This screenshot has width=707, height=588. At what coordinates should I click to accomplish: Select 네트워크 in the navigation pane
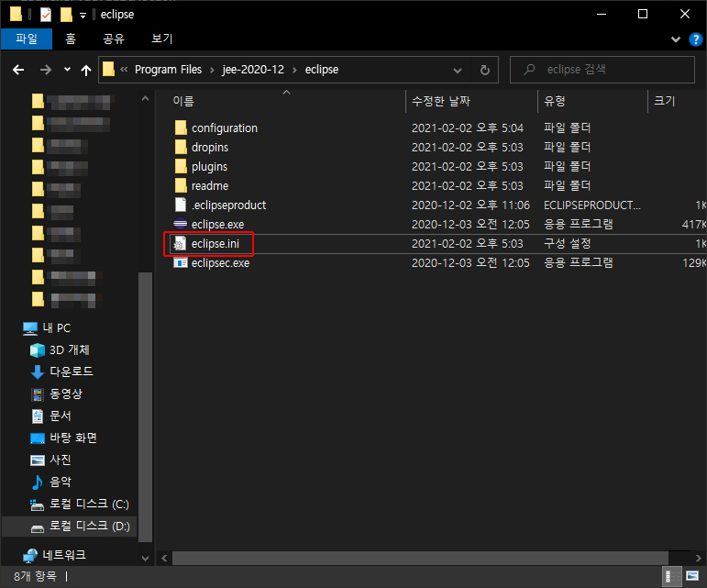click(x=54, y=555)
